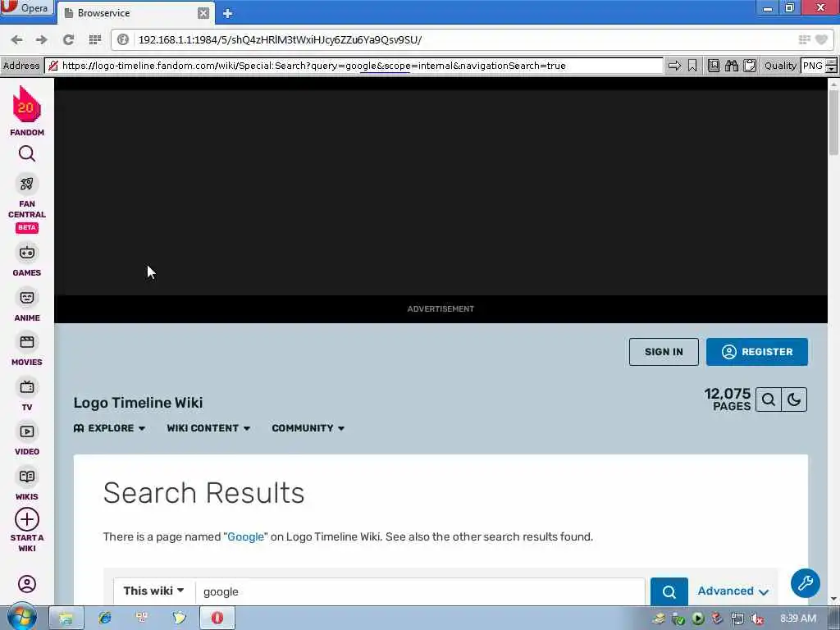Screen dimensions: 840x630
Task: Go forward using Opera's forward arrow
Action: [x=41, y=39]
